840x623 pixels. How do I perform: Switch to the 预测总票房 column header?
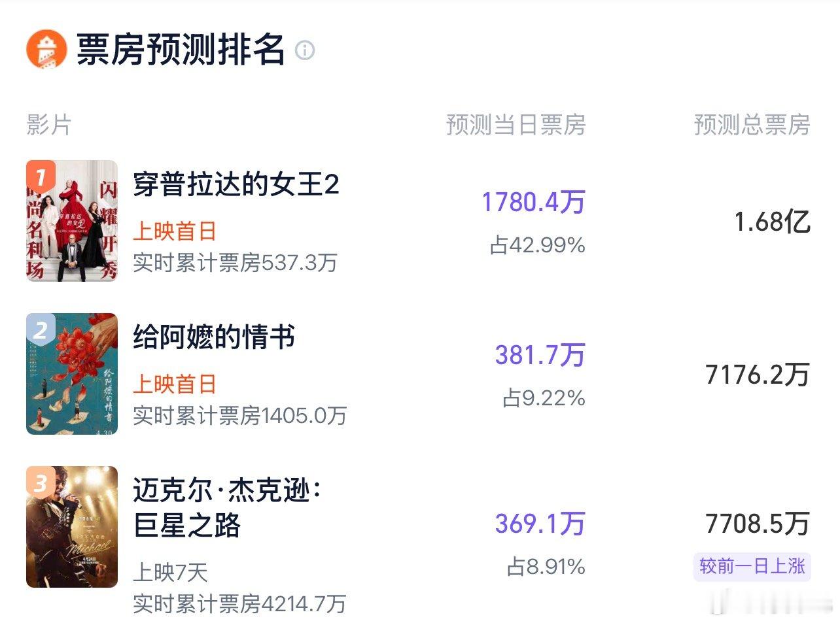[x=750, y=126]
